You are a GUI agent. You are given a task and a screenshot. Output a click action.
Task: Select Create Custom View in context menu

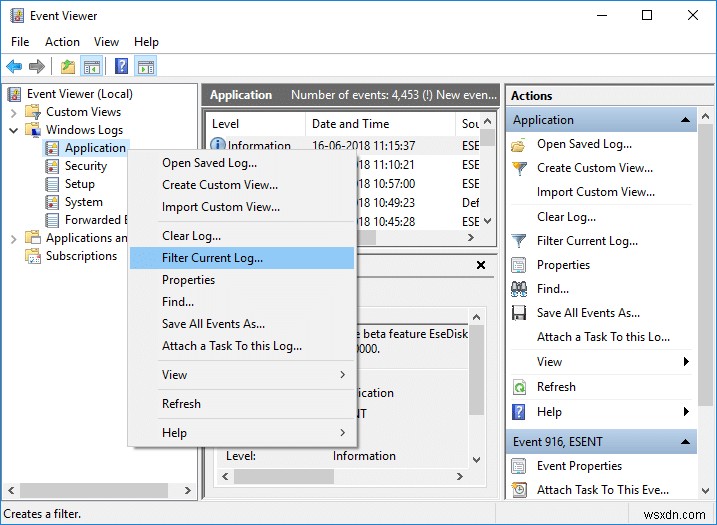242,185
